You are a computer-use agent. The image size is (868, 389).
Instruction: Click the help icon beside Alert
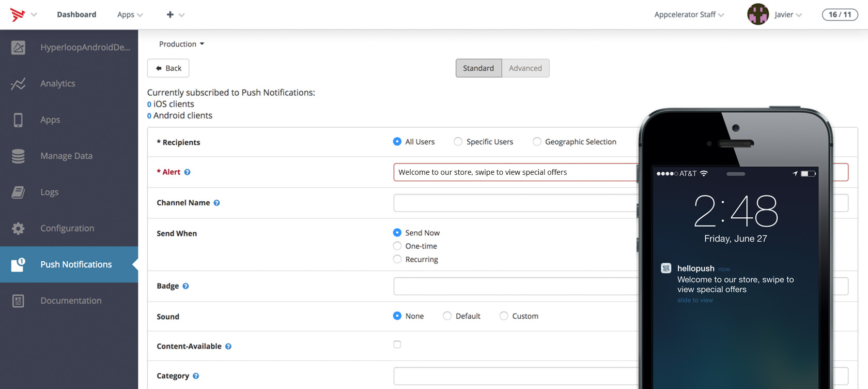tap(188, 172)
